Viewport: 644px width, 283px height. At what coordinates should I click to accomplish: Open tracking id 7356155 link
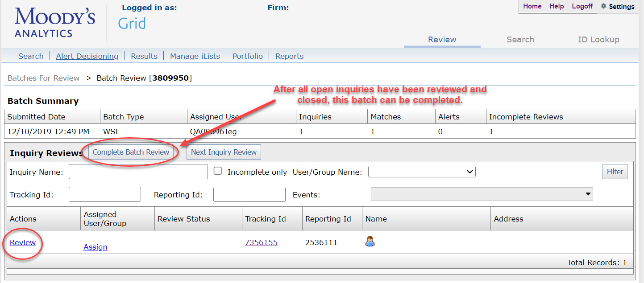pyautogui.click(x=261, y=242)
